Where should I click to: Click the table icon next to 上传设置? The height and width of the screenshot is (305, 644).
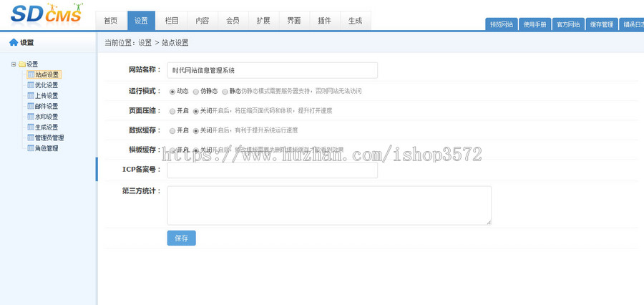(x=31, y=95)
